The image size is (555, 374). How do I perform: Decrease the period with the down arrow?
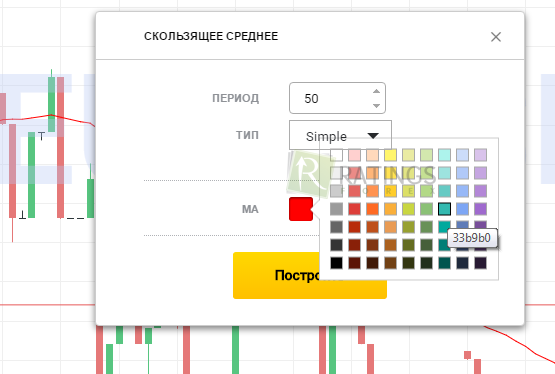(x=376, y=105)
